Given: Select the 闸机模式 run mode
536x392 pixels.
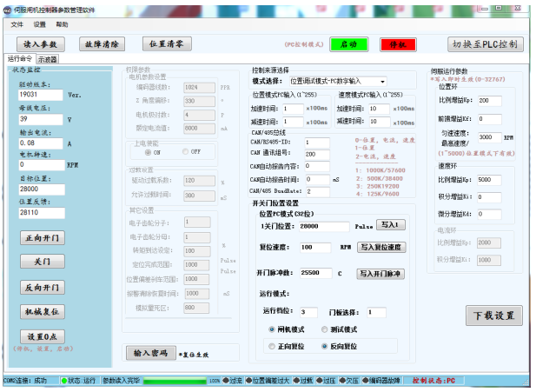Looking at the screenshot, I should pos(273,329).
